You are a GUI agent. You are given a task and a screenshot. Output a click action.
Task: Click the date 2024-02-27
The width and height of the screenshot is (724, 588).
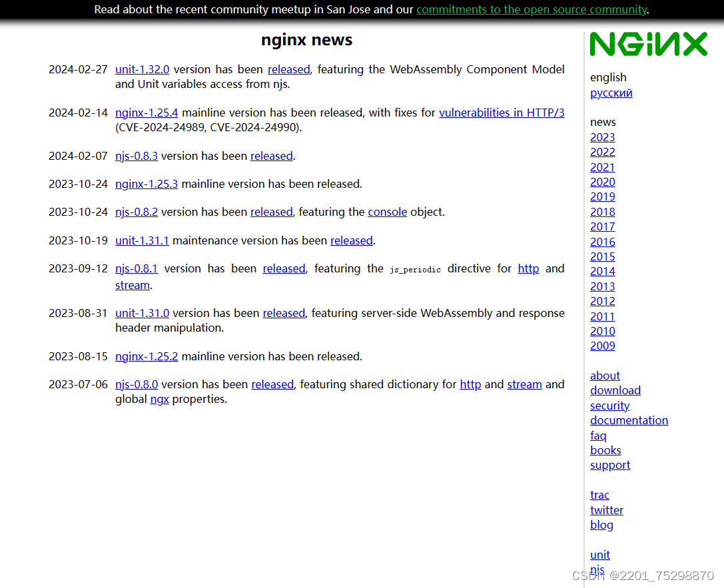(78, 69)
